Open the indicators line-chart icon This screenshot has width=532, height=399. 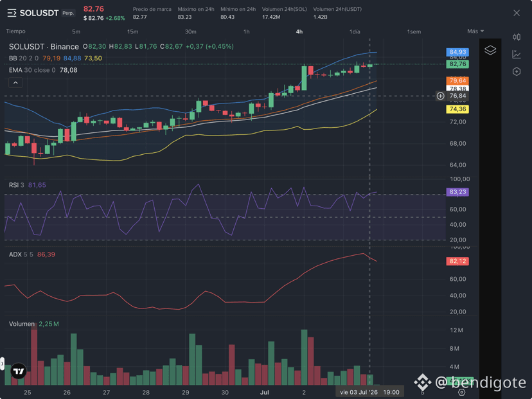[x=517, y=54]
